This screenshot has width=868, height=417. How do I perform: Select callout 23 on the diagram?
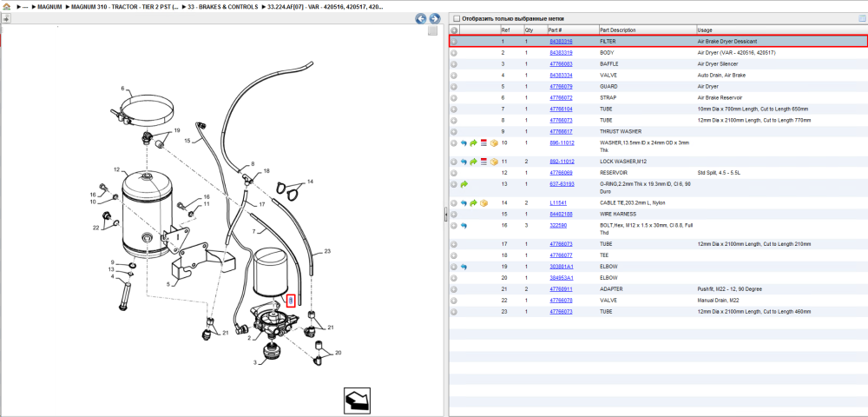pyautogui.click(x=327, y=251)
